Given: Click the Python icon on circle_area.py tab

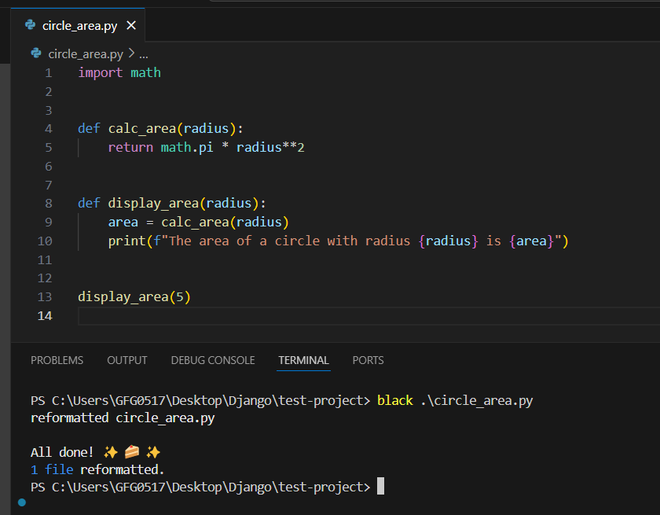Looking at the screenshot, I should 30,25.
